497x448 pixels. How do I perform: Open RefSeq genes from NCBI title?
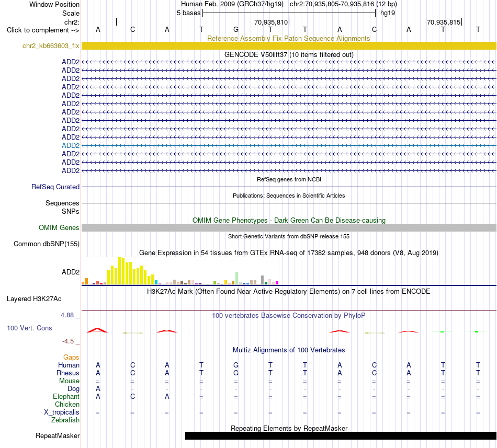(289, 179)
